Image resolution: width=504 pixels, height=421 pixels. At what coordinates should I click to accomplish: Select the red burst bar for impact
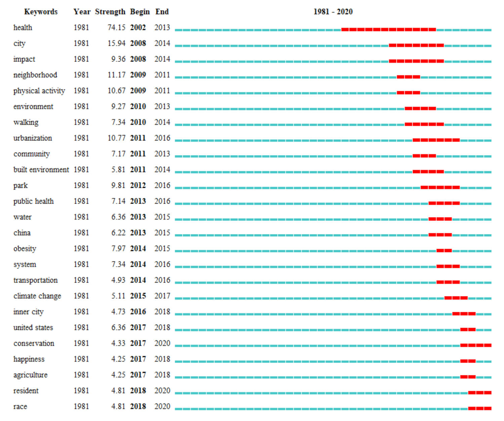coord(416,61)
